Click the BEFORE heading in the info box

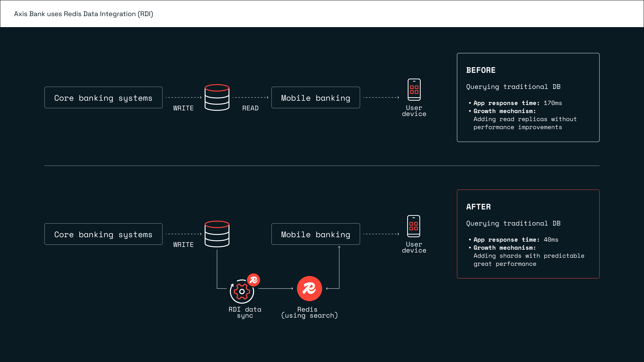[481, 70]
